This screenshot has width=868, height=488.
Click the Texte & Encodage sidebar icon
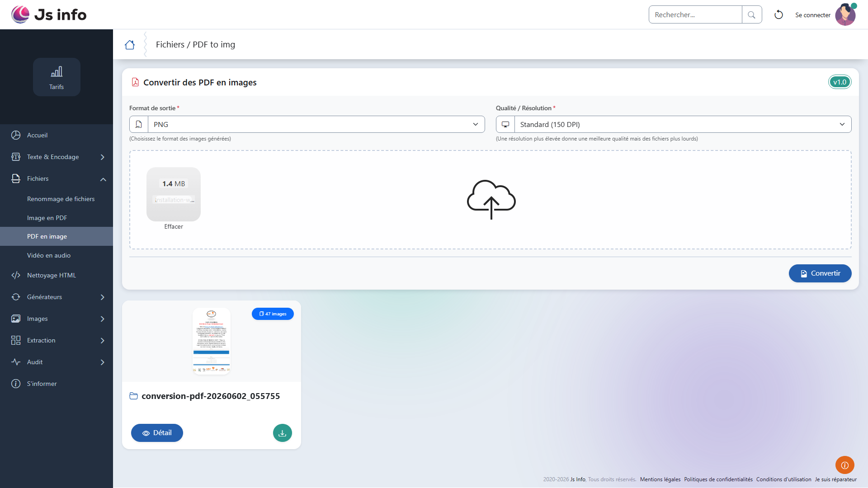(16, 157)
